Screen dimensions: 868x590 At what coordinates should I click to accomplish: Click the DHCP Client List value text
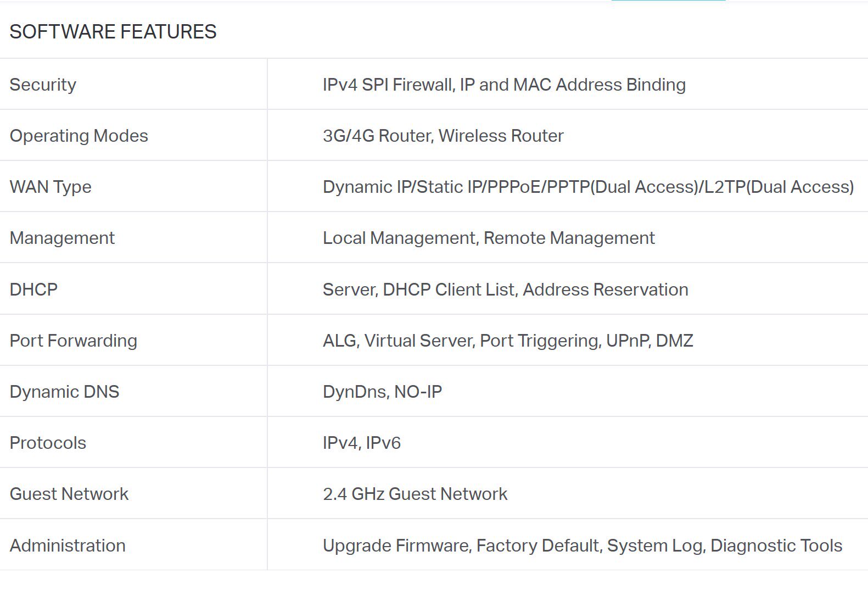click(505, 290)
